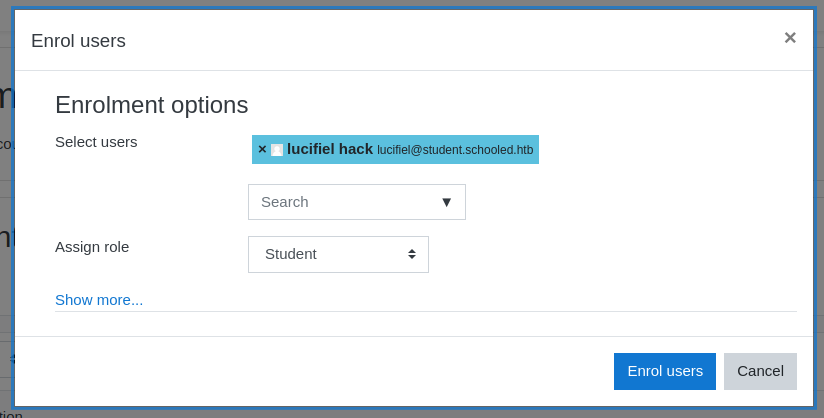824x418 pixels.
Task: Click the email lucifiel@student.schooled.htb
Action: pyautogui.click(x=455, y=150)
